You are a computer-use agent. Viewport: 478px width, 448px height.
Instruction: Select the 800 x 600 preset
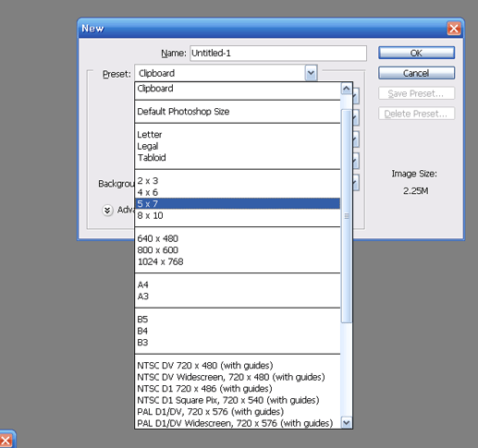pyautogui.click(x=238, y=250)
